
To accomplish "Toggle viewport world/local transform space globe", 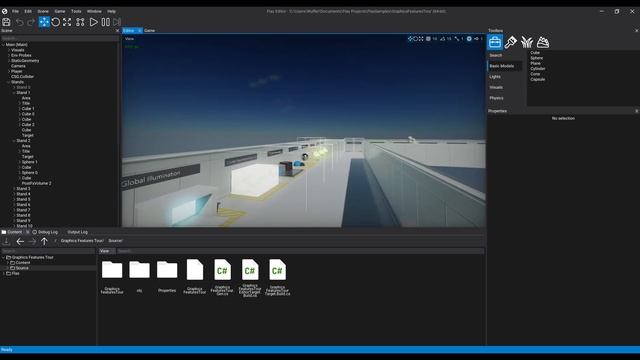I will point(469,39).
